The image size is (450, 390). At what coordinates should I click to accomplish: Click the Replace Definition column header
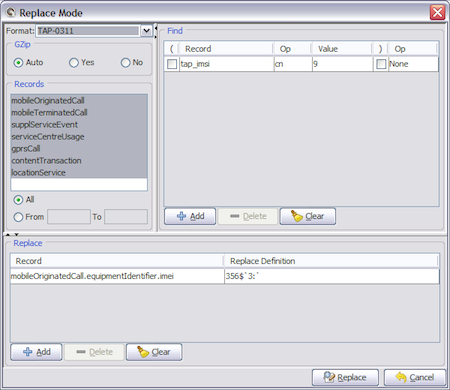(x=332, y=261)
